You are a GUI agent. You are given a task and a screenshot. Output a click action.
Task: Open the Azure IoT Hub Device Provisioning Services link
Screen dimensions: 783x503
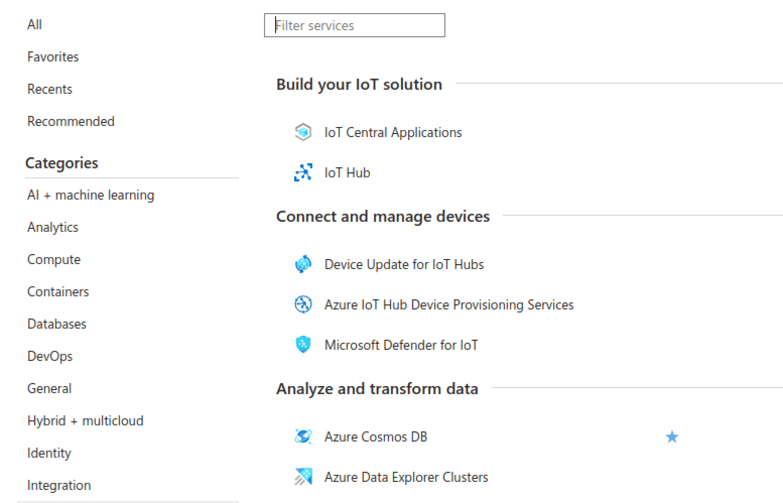coord(449,305)
